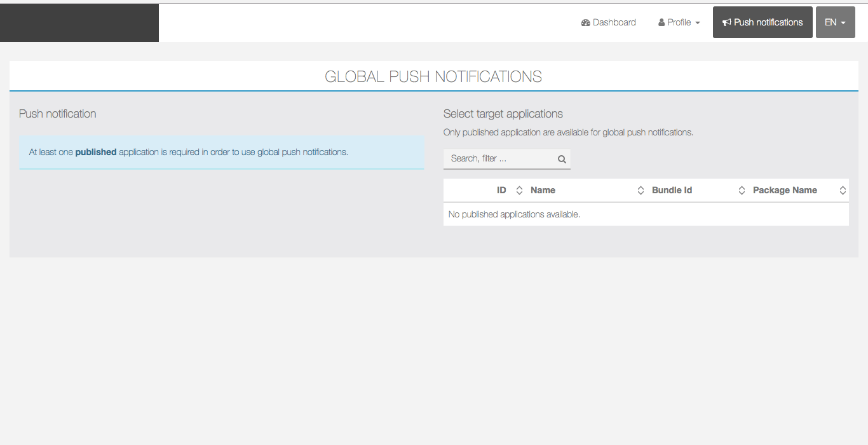Open the Dashboard link
868x445 pixels.
608,22
